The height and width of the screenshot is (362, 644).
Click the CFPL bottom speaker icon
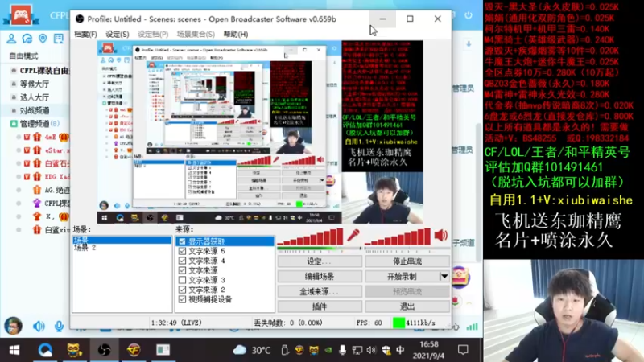(39, 327)
